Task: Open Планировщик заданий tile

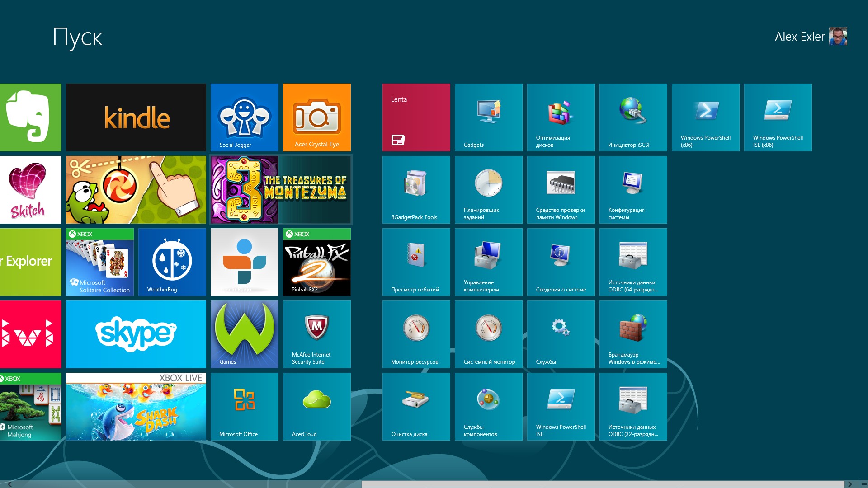Action: (488, 190)
